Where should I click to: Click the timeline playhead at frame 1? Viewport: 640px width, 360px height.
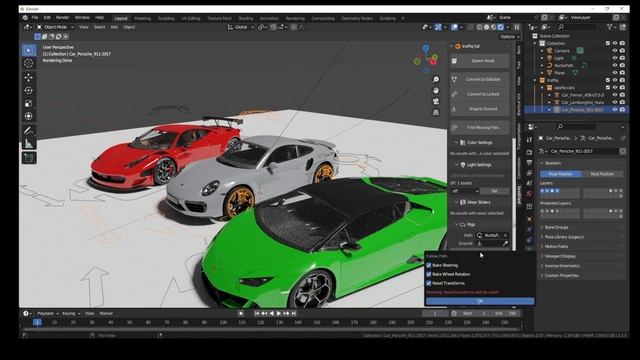point(37,322)
